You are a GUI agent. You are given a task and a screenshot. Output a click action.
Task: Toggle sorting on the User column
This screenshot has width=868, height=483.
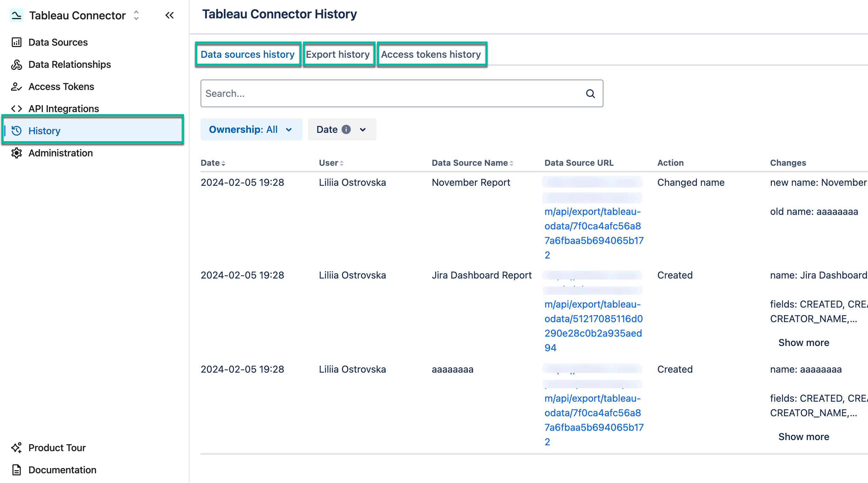342,163
